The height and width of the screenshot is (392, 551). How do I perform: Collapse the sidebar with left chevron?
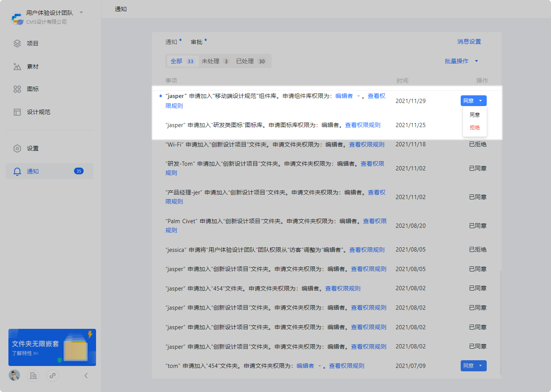tap(86, 376)
